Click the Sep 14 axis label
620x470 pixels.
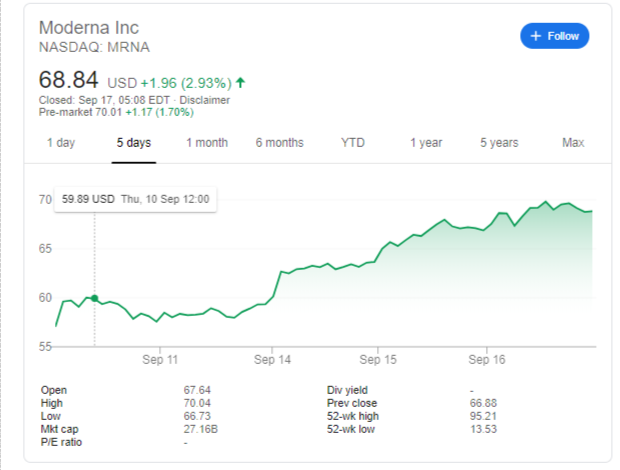pos(272,360)
